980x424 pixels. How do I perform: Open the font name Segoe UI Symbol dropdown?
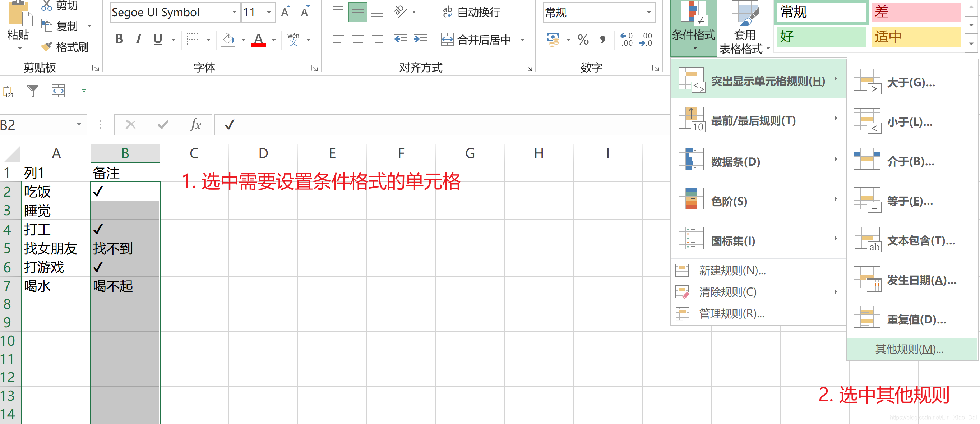(x=234, y=13)
